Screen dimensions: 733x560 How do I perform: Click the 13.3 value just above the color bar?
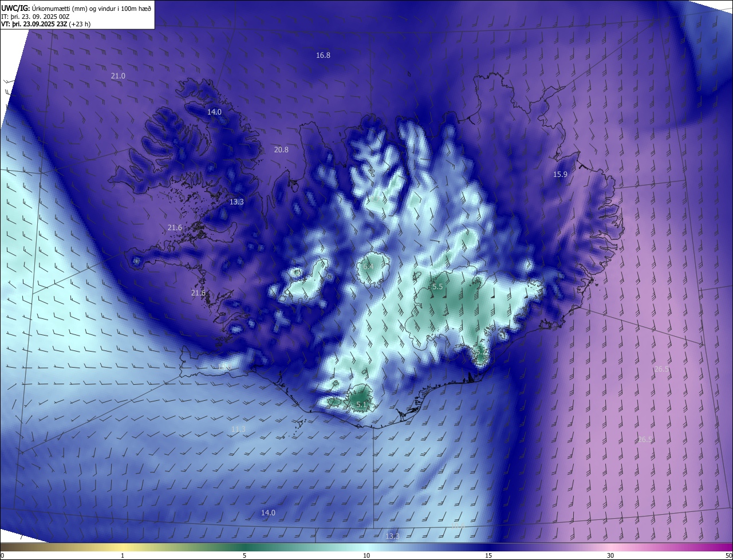[x=392, y=537]
